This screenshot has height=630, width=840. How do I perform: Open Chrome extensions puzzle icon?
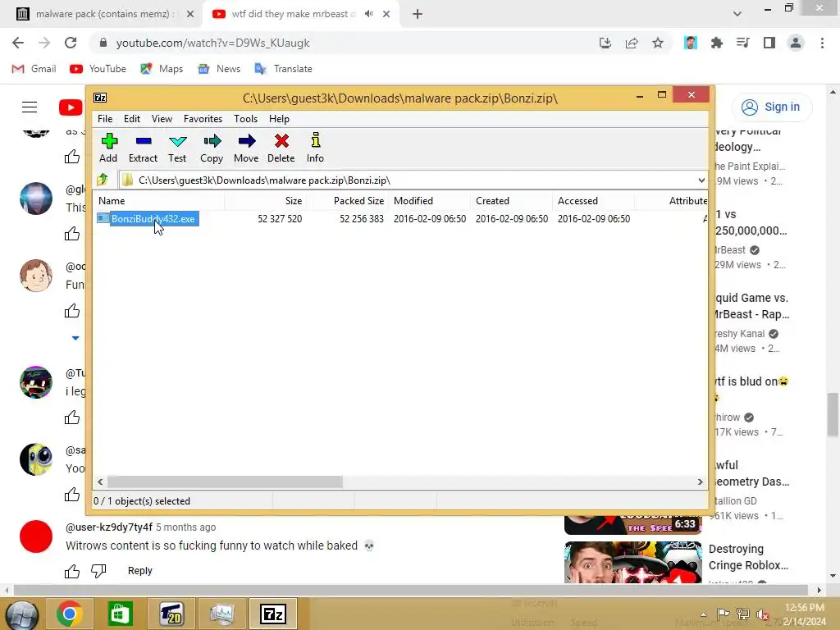[x=717, y=43]
